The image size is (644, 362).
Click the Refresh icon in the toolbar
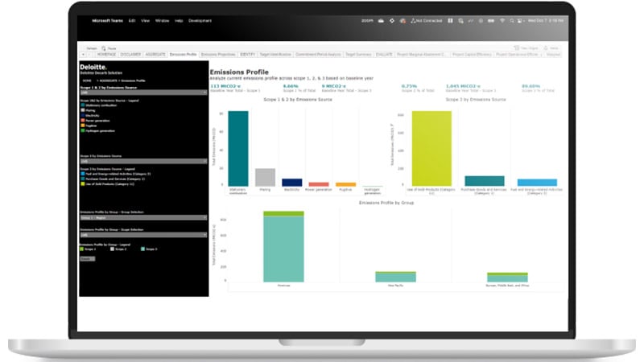pos(91,47)
